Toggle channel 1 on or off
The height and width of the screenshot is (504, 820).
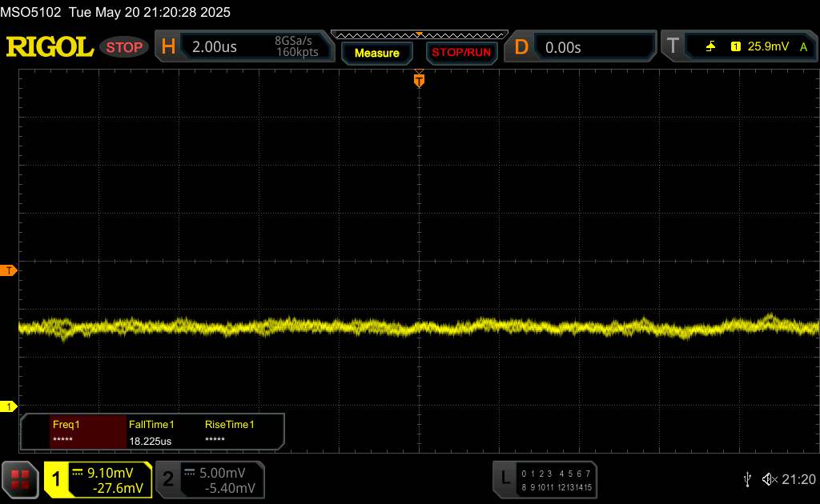(x=98, y=479)
